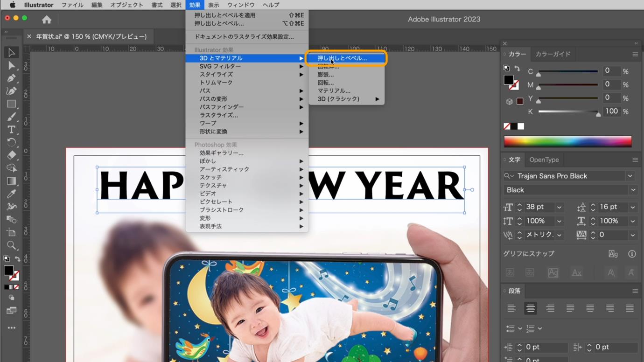Click the default fill and stroke icon in Color panel

coord(506,68)
